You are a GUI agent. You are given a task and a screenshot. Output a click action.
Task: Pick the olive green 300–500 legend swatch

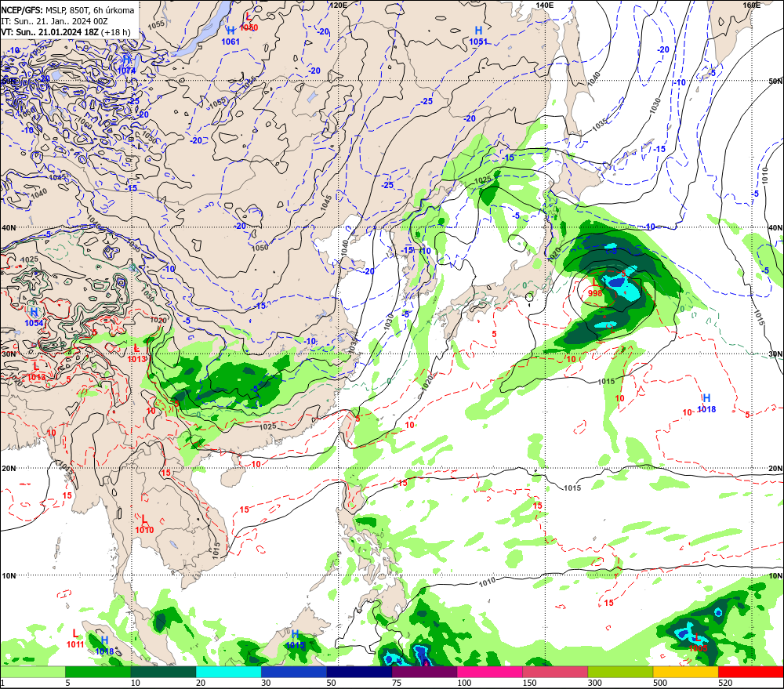pos(620,672)
